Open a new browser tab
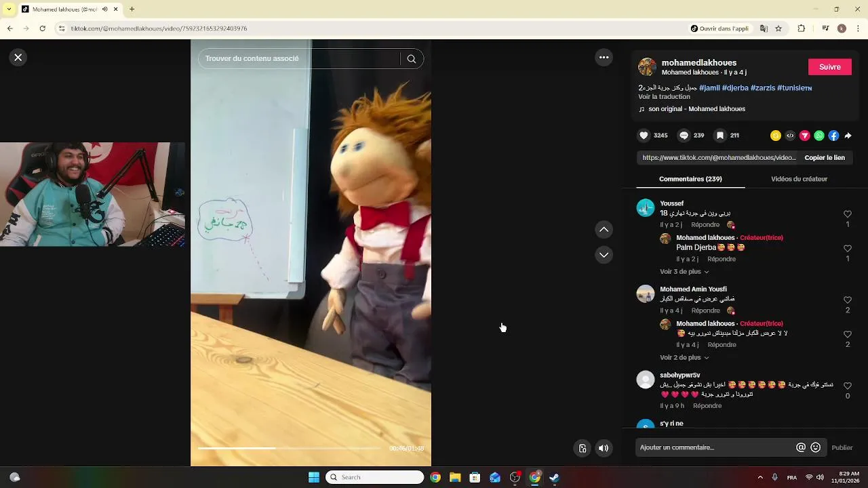Screen dimensions: 868x488 coord(132,9)
